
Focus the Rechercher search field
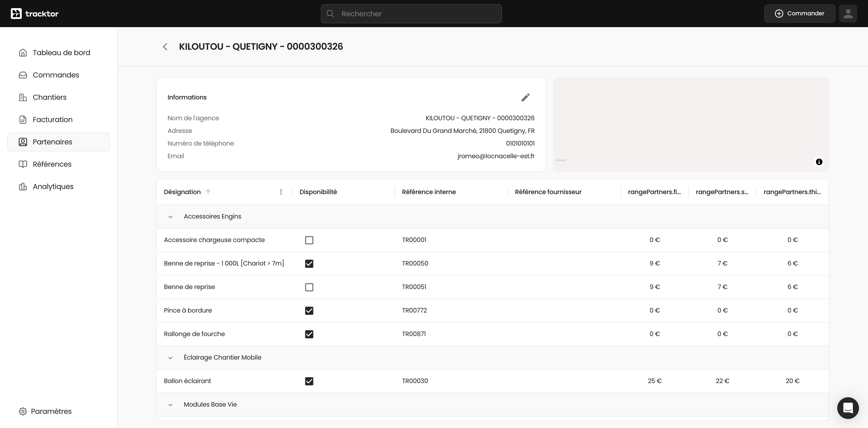click(x=411, y=14)
